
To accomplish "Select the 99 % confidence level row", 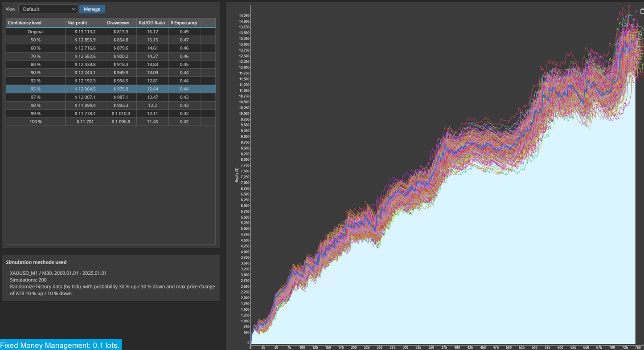I will tap(111, 114).
